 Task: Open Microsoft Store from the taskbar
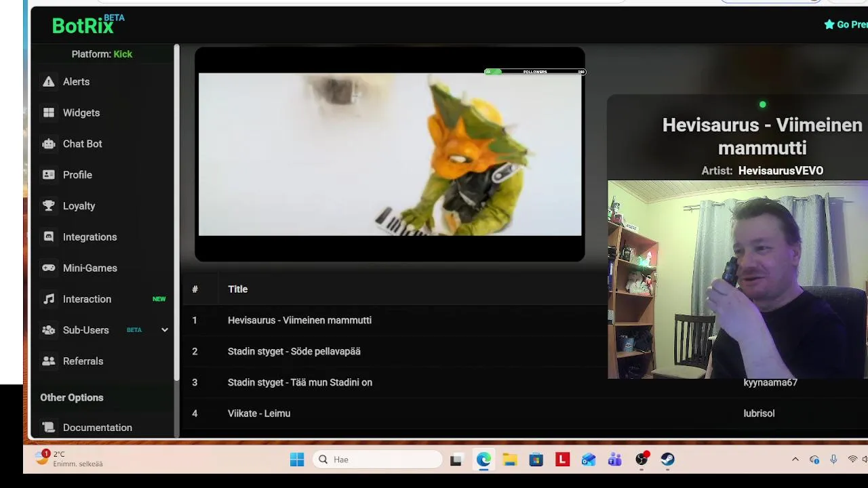click(536, 460)
